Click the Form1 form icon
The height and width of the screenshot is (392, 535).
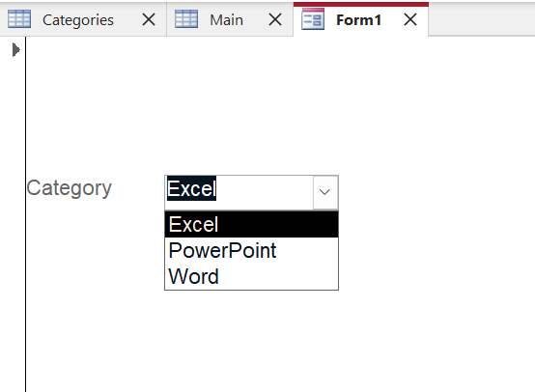[313, 19]
